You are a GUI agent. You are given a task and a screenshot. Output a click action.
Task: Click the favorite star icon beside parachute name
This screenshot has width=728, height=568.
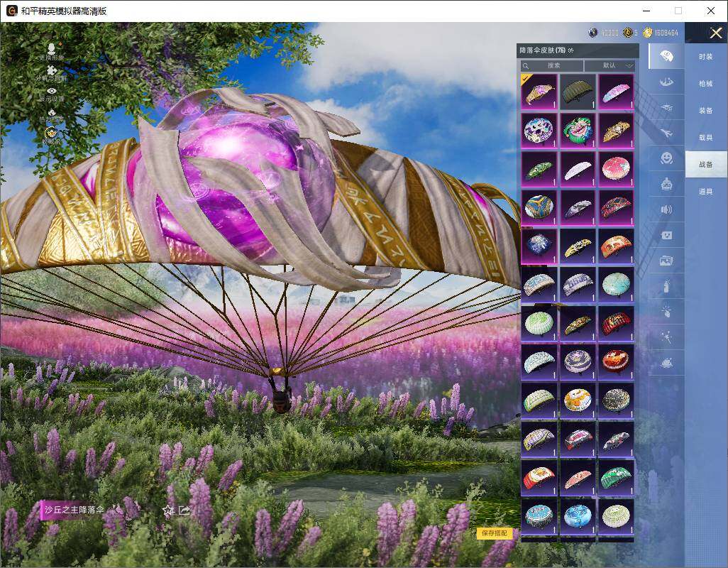click(168, 510)
